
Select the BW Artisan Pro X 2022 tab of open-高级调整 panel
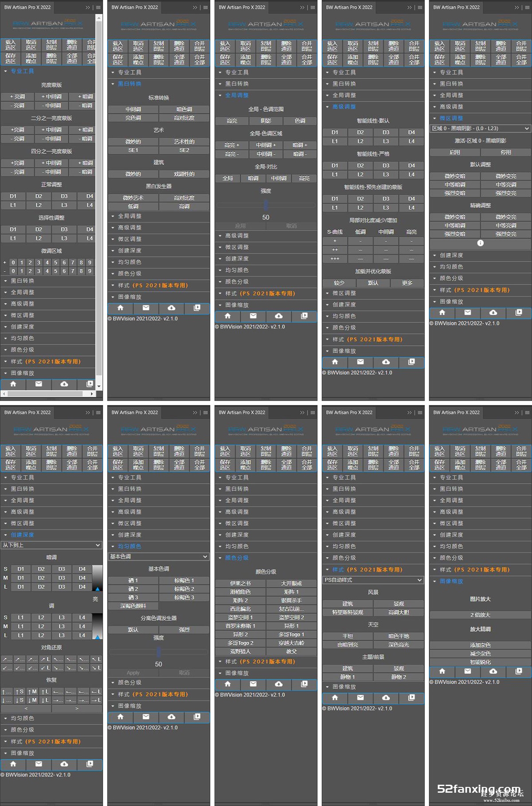pyautogui.click(x=349, y=8)
